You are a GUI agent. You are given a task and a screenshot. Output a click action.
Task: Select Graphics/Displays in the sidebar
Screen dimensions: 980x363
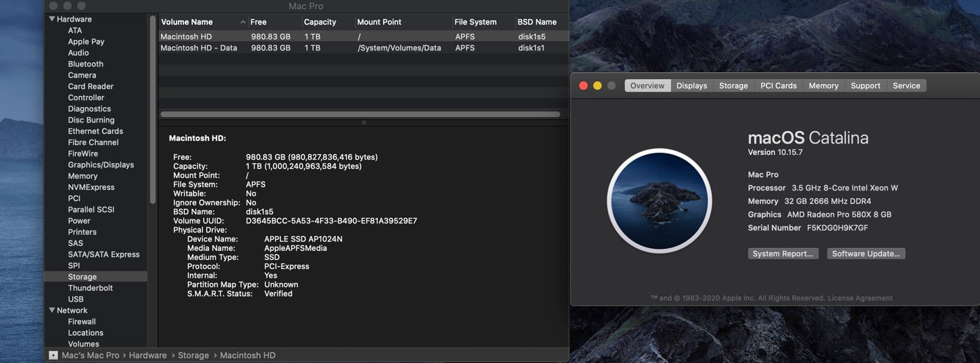coord(101,165)
